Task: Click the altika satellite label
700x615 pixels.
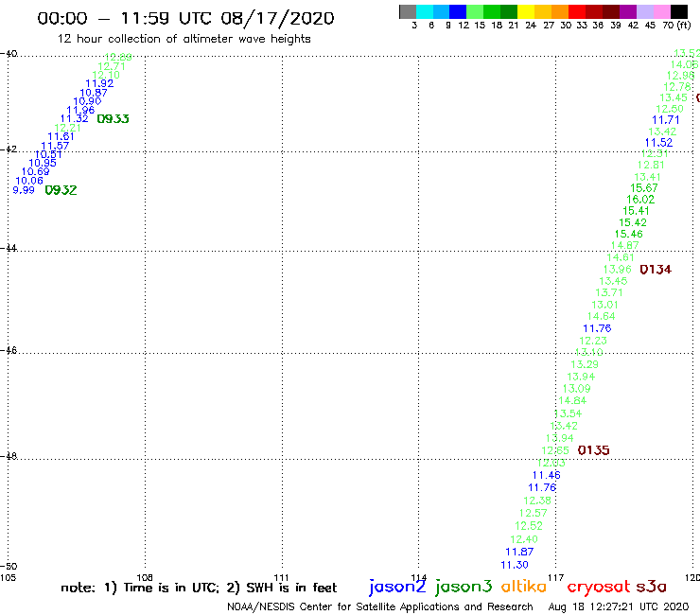Action: pyautogui.click(x=524, y=587)
